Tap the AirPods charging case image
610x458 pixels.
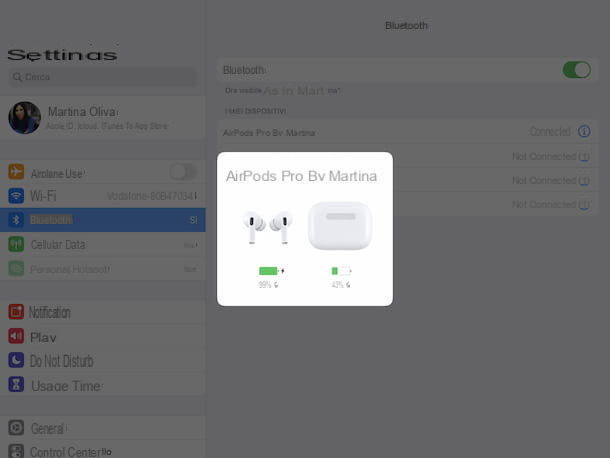pyautogui.click(x=340, y=225)
